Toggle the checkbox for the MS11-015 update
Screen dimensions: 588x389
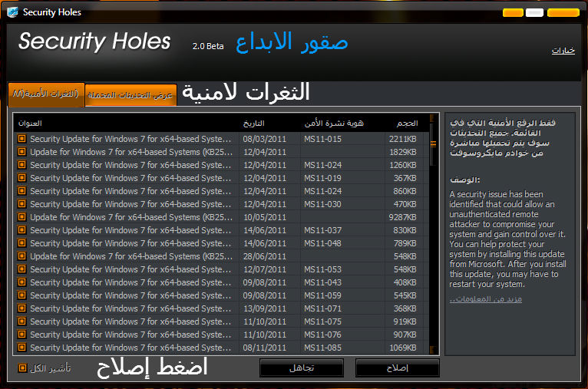(22, 139)
